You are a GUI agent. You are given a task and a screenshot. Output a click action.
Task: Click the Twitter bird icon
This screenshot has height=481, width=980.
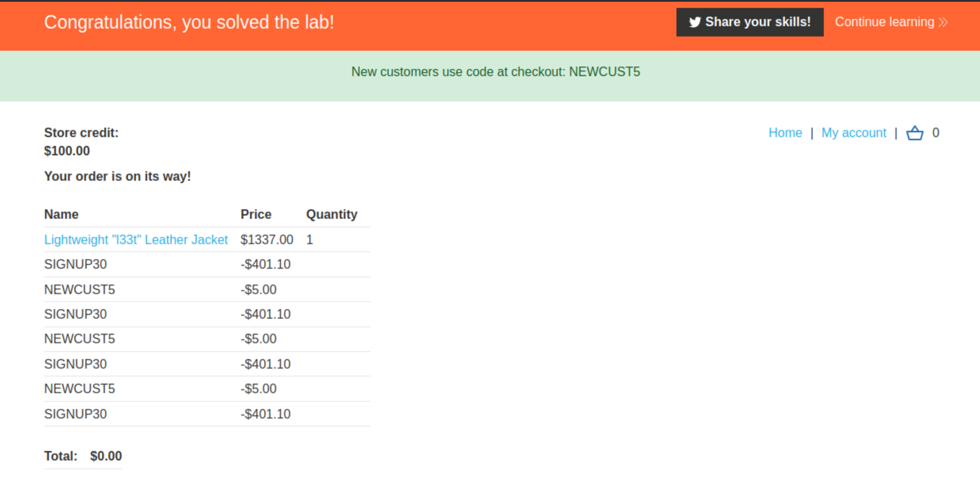coord(695,22)
